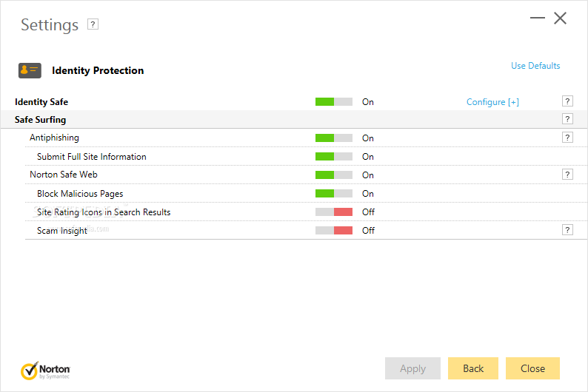Screen dimensions: 588x392
Task: Enable Site Rating Icons in Search Results
Action: click(333, 212)
